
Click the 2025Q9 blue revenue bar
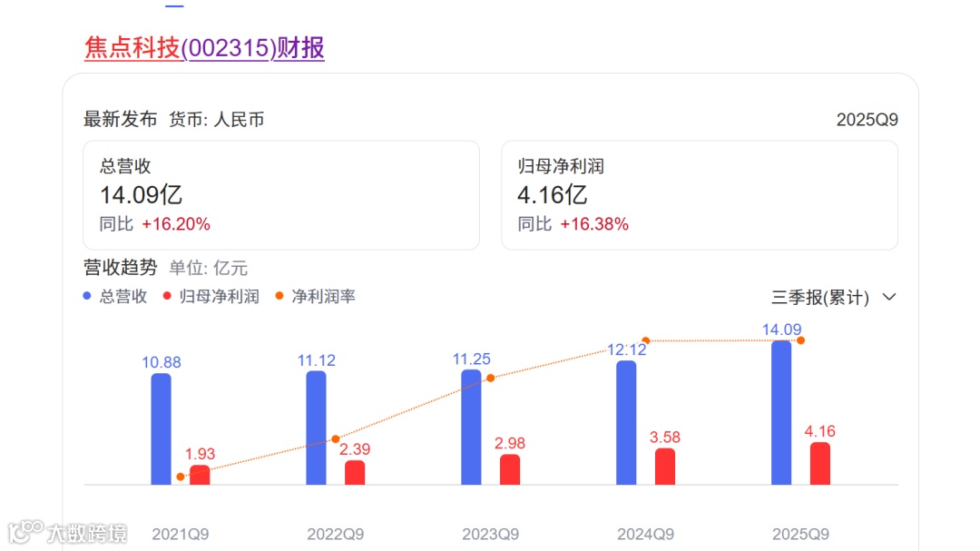tap(781, 413)
